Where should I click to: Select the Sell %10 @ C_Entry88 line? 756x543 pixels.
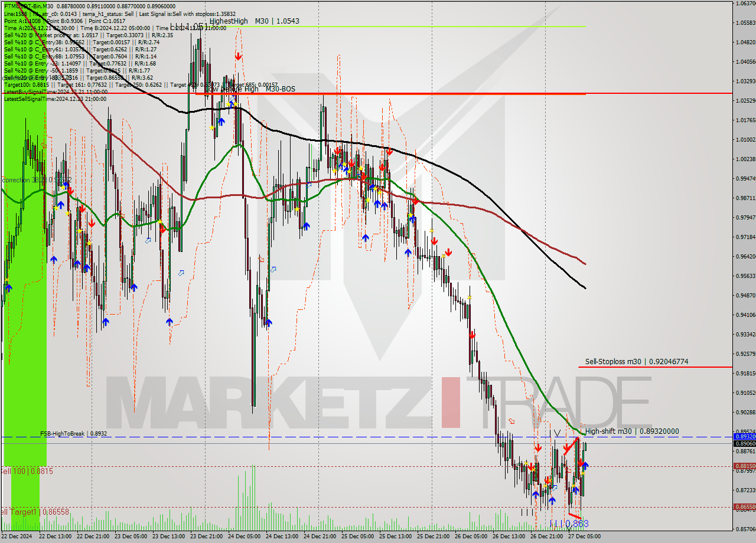[x=80, y=56]
